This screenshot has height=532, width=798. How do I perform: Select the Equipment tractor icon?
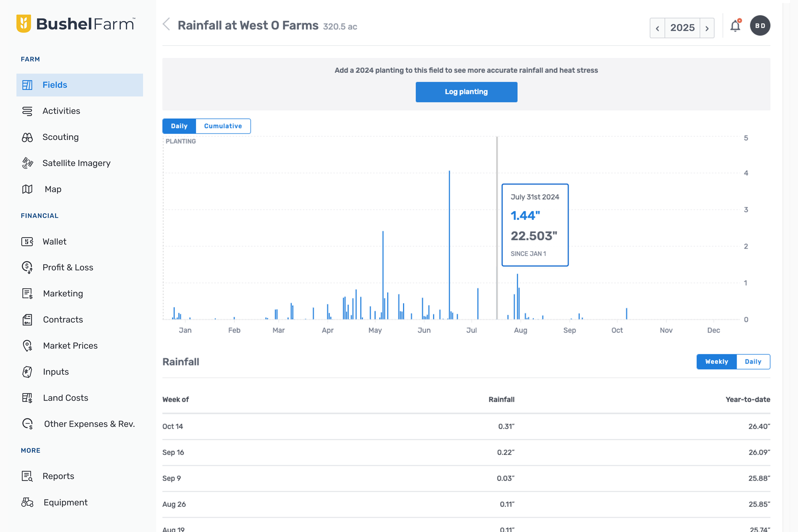pyautogui.click(x=27, y=502)
